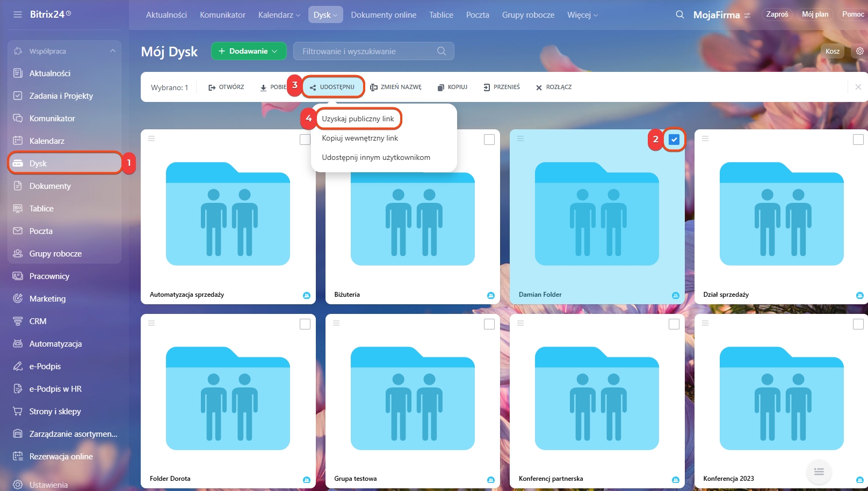Open the floating list-view button
Screen dimensions: 868x491
[819, 472]
